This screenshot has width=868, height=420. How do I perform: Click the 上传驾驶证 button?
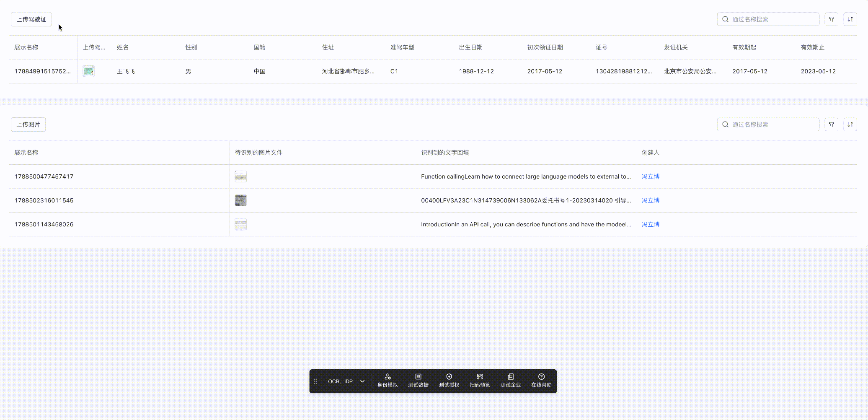tap(31, 19)
